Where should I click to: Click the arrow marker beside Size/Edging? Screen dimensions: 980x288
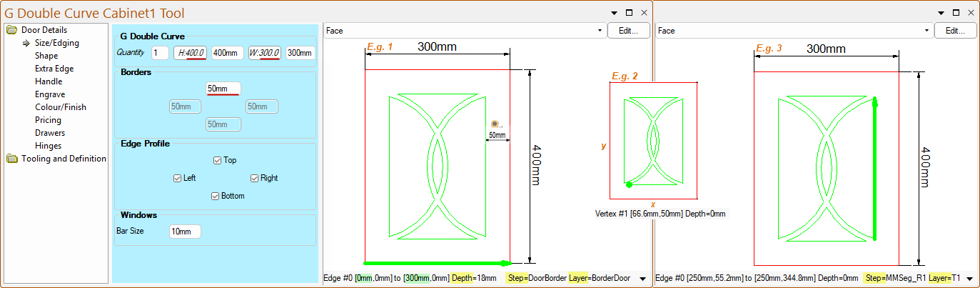[x=26, y=43]
